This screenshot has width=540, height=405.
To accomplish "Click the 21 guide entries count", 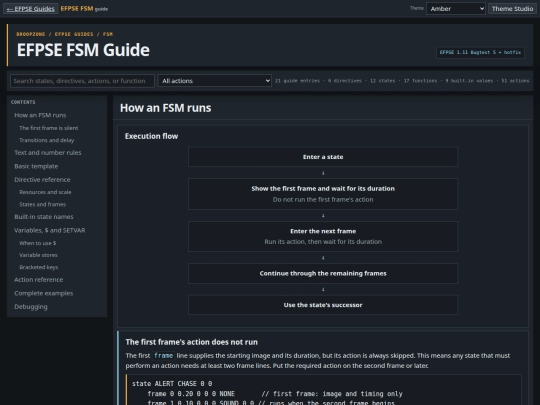I will click(297, 81).
